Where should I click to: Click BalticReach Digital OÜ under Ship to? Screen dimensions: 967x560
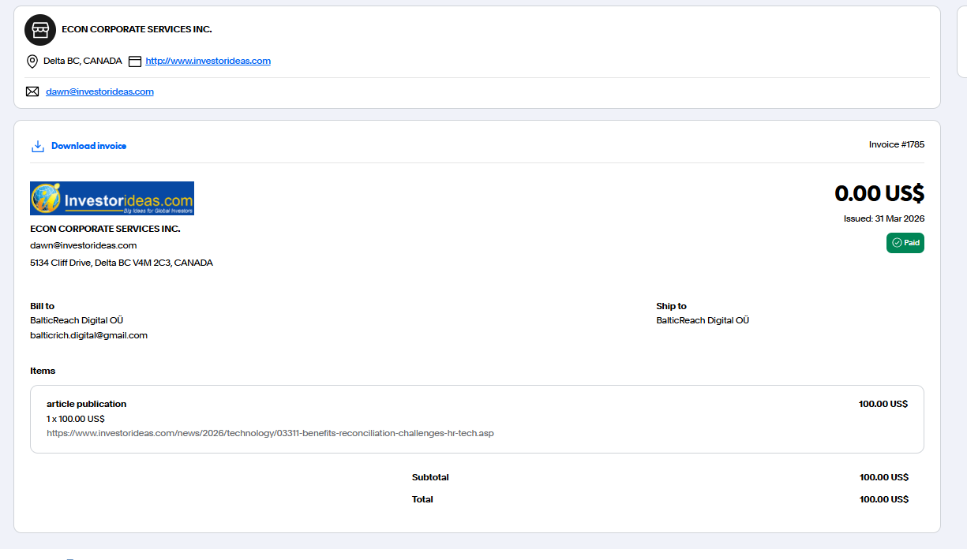pyautogui.click(x=703, y=320)
